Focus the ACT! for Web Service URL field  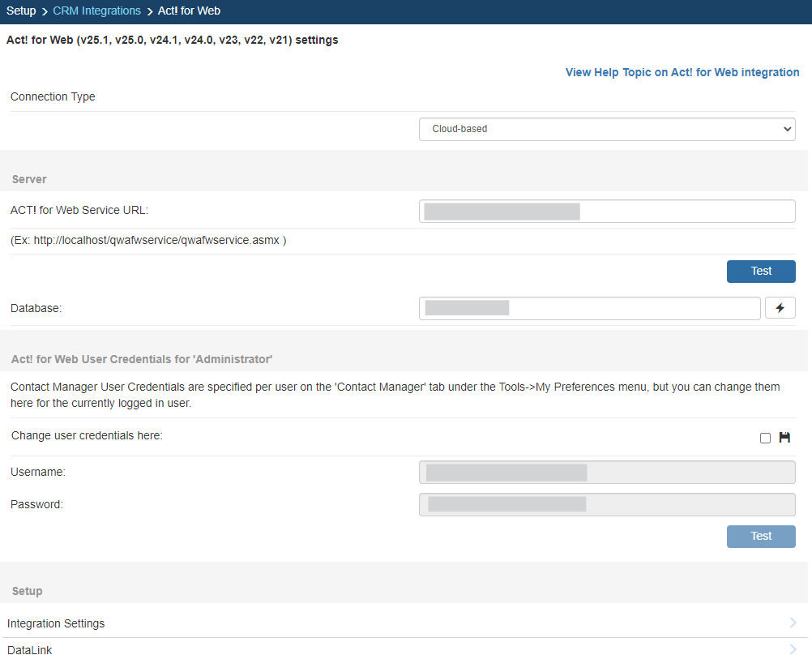606,212
